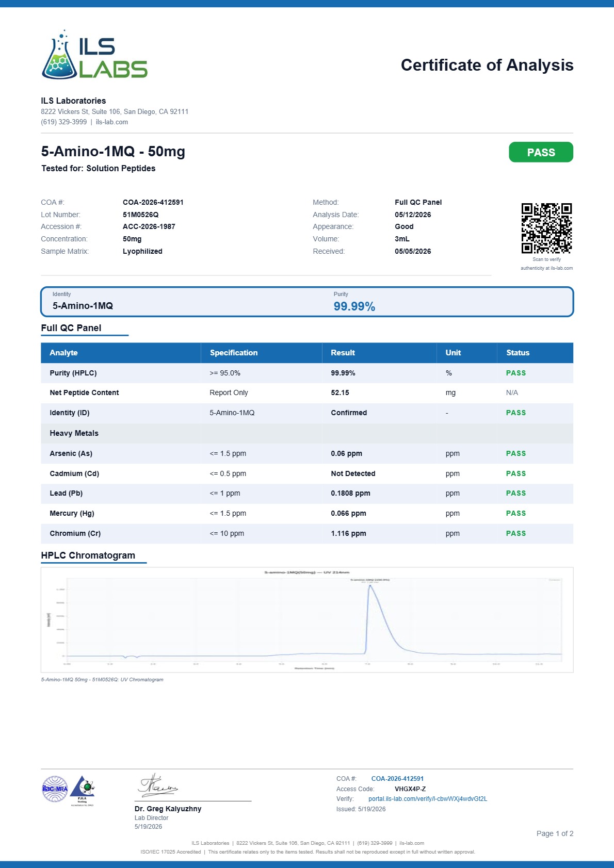
Task: Open the portal.ils-lab.com verify link
Action: click(x=428, y=799)
